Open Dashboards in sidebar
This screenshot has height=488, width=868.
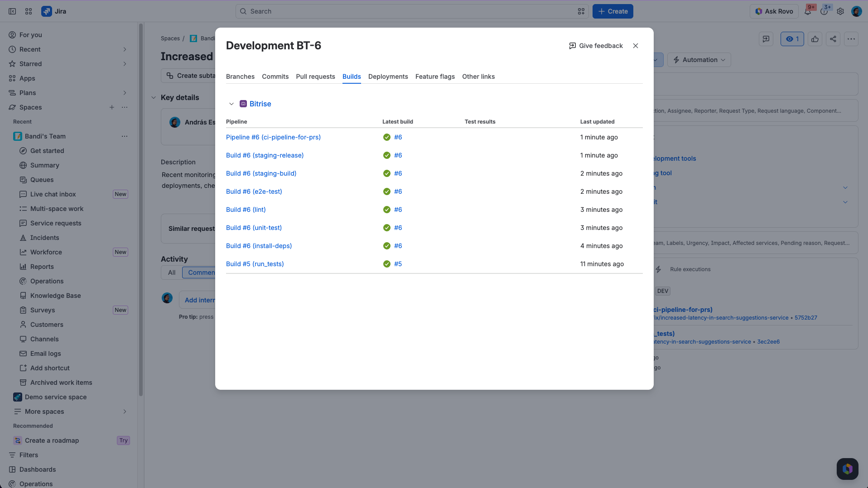click(x=38, y=469)
